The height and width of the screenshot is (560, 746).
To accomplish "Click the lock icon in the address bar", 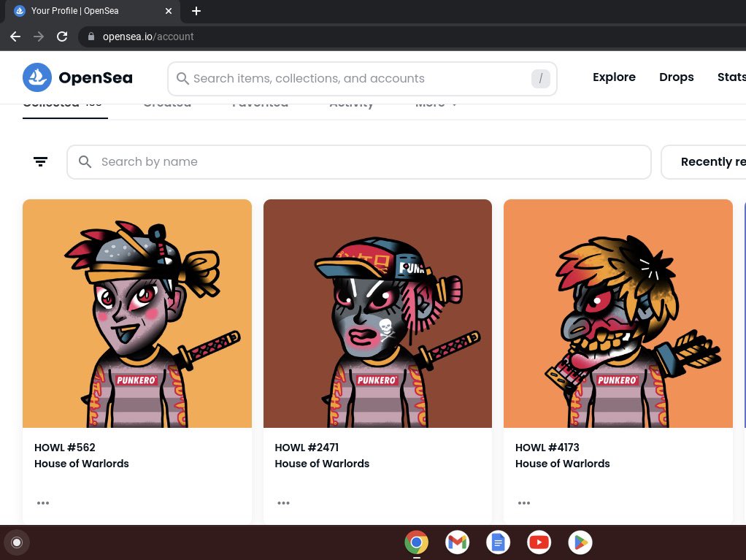I will point(91,37).
